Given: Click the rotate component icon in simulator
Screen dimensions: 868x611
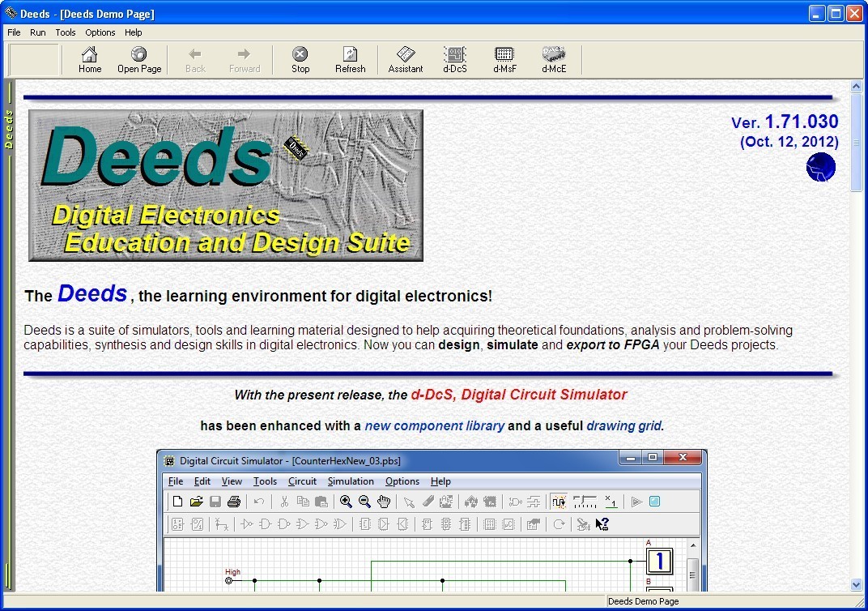Looking at the screenshot, I should pyautogui.click(x=559, y=523).
